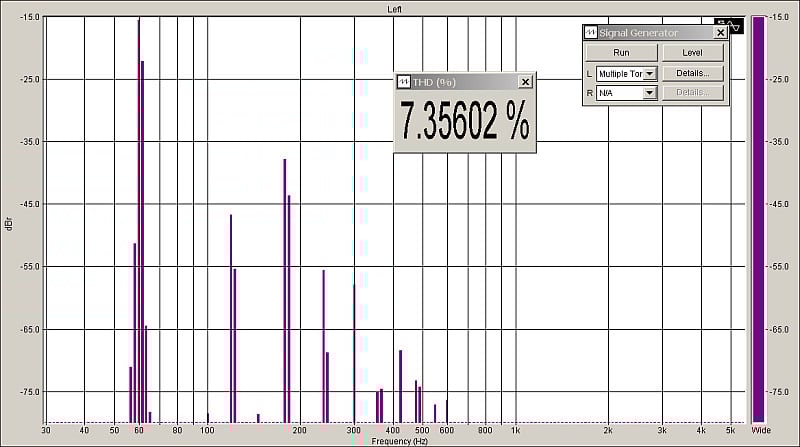800x447 pixels.
Task: Click the purple Wide level meter bar
Action: [x=759, y=220]
